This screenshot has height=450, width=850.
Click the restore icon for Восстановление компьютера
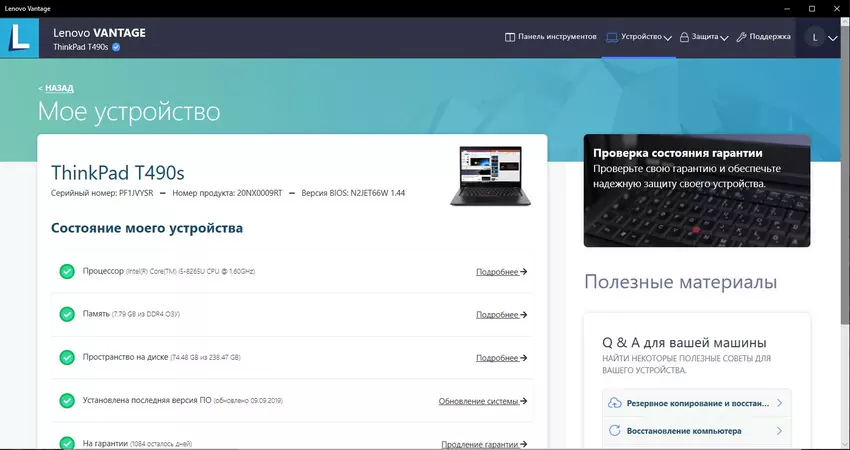pos(613,431)
